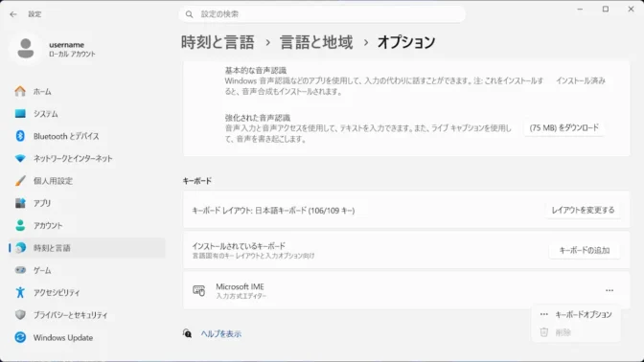Click インストールされているキーボード label
This screenshot has width=644, height=362.
239,246
